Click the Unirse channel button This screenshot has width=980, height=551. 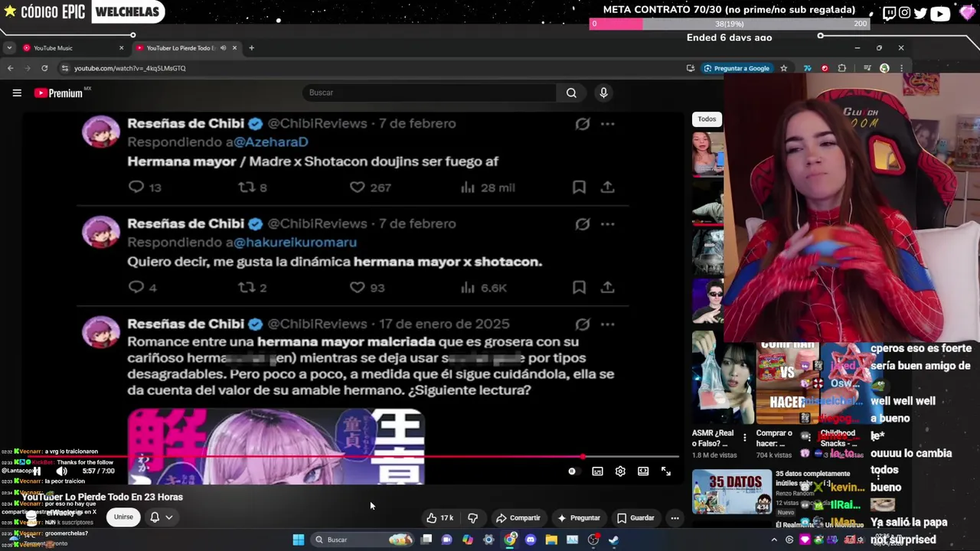[123, 517]
